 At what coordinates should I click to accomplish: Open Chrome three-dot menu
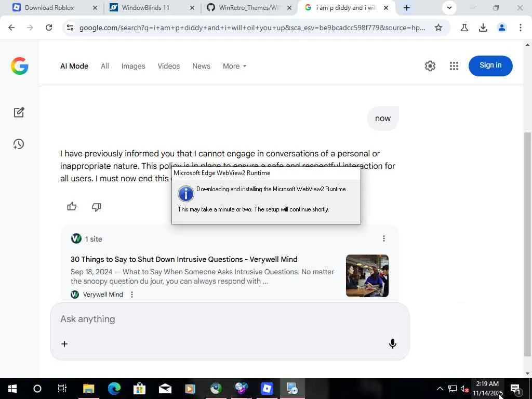pos(521,28)
